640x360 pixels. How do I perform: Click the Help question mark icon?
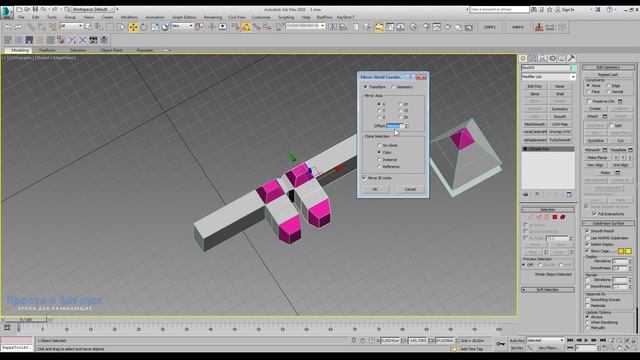click(x=609, y=9)
